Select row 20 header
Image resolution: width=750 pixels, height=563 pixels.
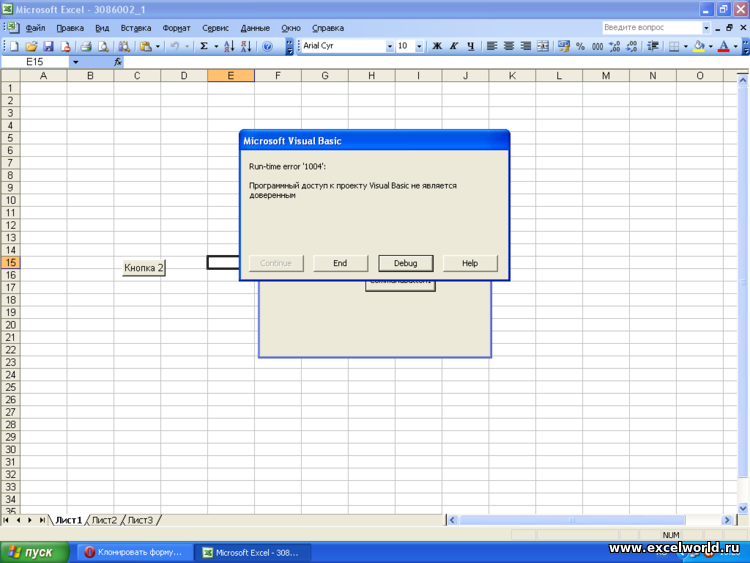pyautogui.click(x=11, y=325)
